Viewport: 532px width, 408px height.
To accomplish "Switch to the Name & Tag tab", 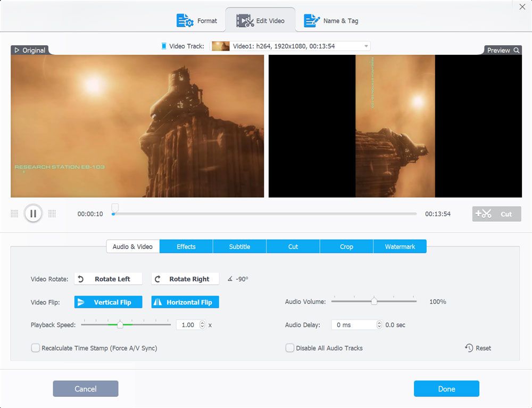I will pos(331,21).
